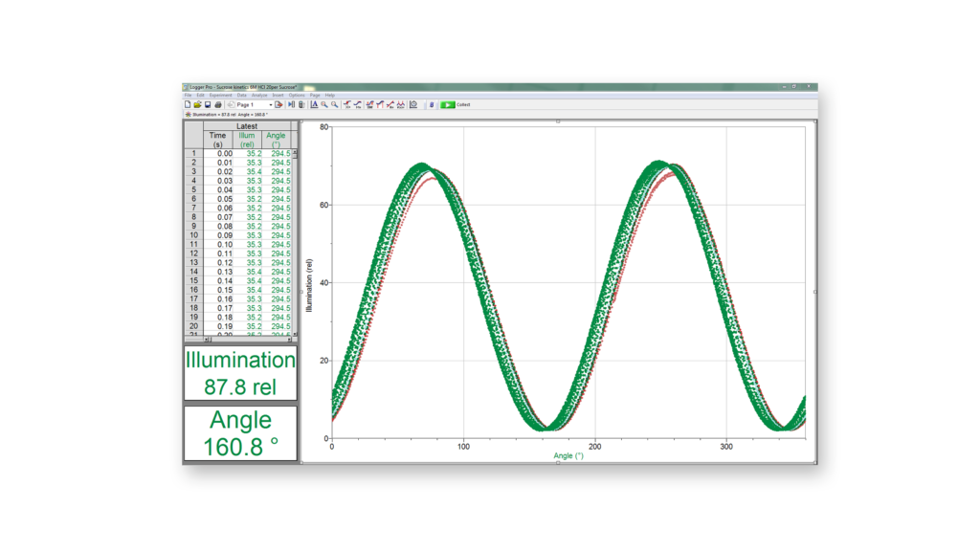
Task: Open the Insert menu
Action: (x=278, y=96)
